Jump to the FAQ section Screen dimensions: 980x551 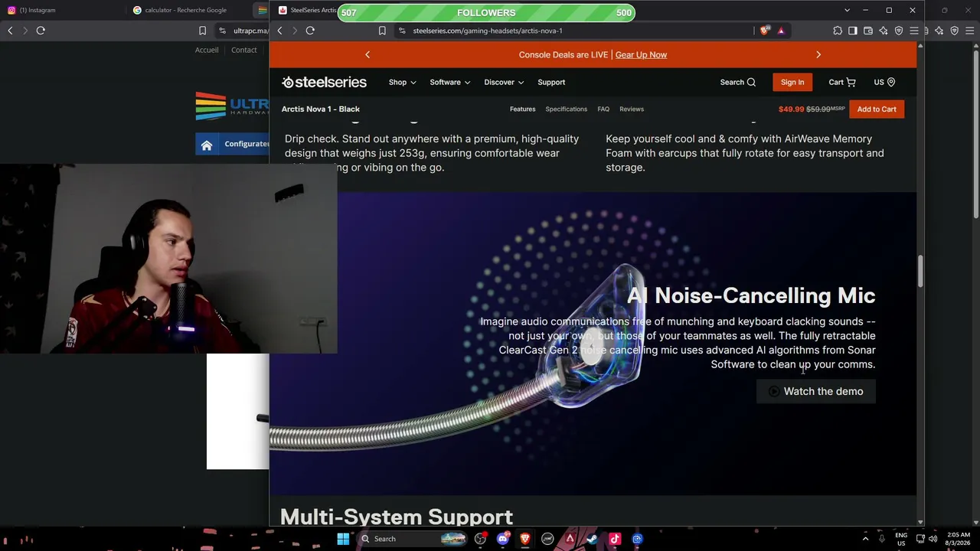[603, 109]
